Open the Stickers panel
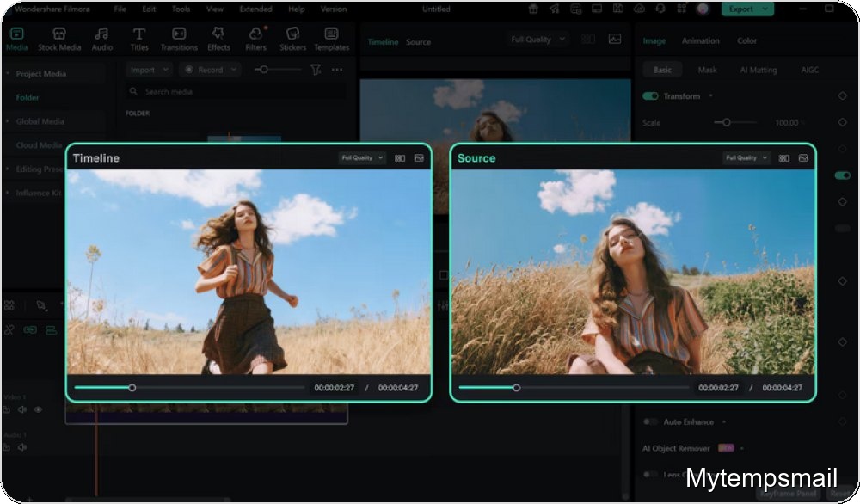 point(292,40)
